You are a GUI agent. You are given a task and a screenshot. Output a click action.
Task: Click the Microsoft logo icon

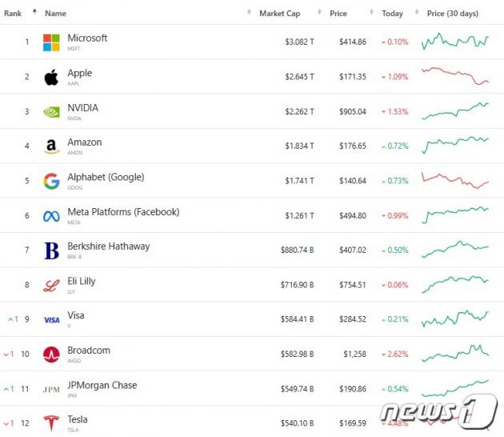[x=51, y=42]
